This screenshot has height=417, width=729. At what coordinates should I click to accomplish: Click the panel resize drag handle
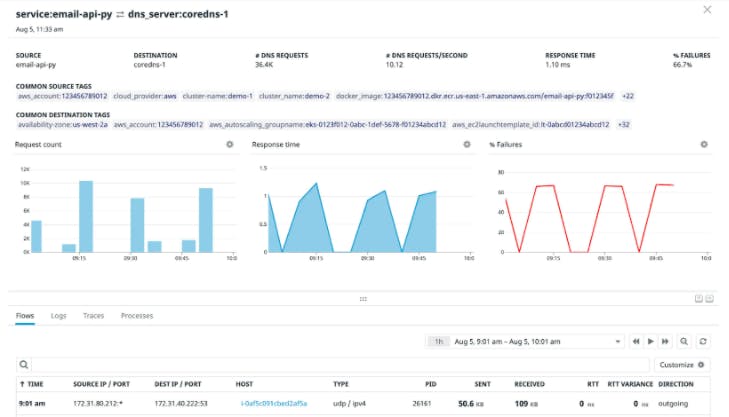(x=364, y=298)
